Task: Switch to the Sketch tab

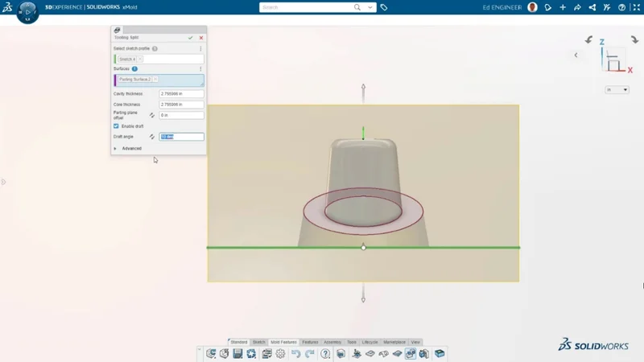Action: pyautogui.click(x=258, y=342)
